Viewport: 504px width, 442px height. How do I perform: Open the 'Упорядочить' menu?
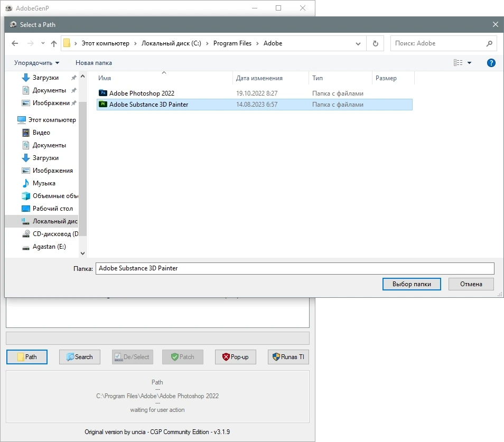tap(36, 63)
